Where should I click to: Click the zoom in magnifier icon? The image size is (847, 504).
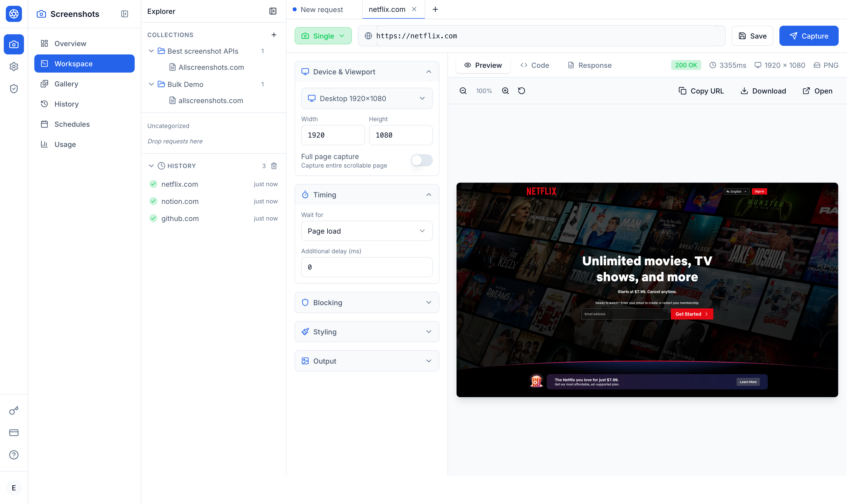tap(505, 91)
